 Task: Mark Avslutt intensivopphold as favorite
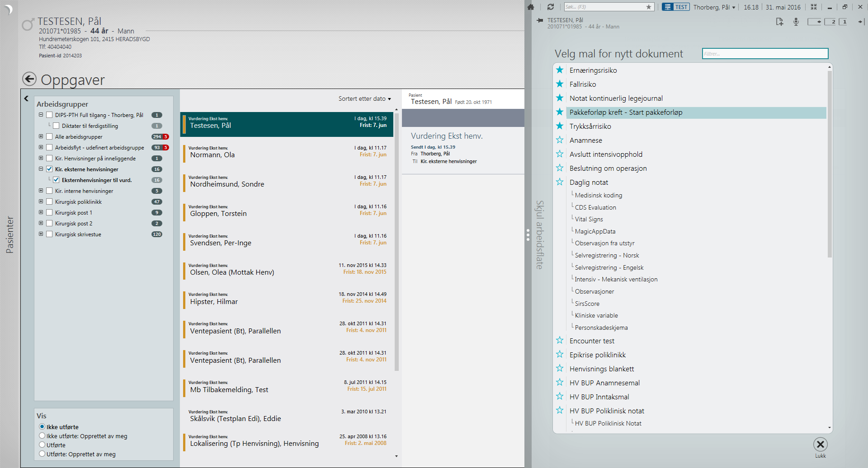(x=560, y=154)
